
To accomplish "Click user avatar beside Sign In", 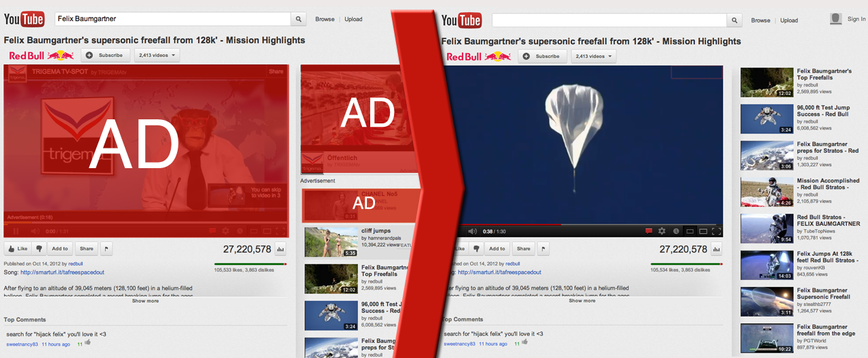I will [836, 19].
